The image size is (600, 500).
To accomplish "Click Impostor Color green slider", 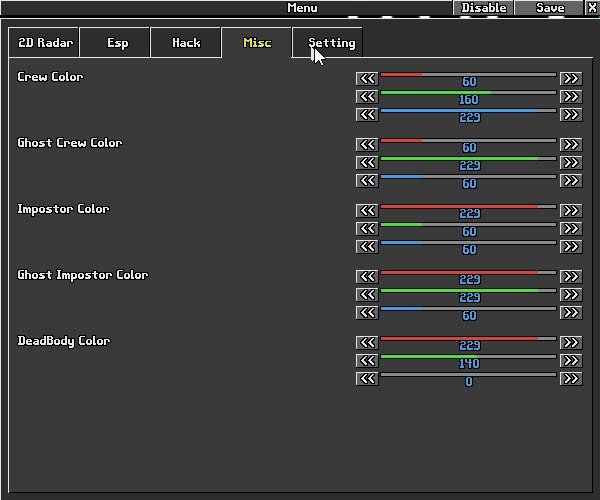I will [468, 225].
